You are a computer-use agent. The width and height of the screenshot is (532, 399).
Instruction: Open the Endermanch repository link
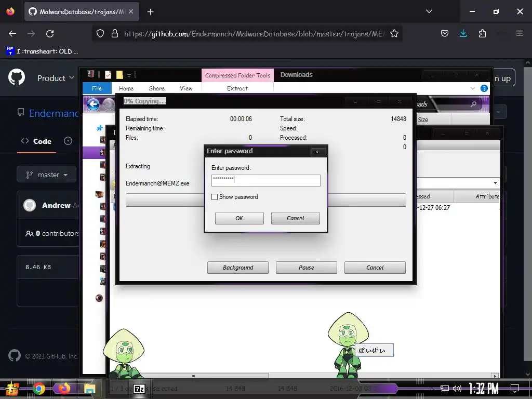[x=54, y=113]
